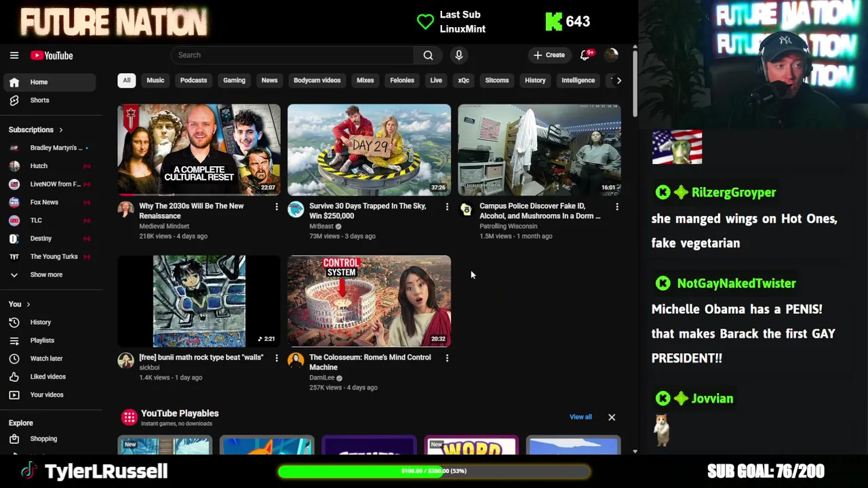The image size is (868, 488).
Task: Select the Felonies filter chip
Action: click(x=402, y=80)
